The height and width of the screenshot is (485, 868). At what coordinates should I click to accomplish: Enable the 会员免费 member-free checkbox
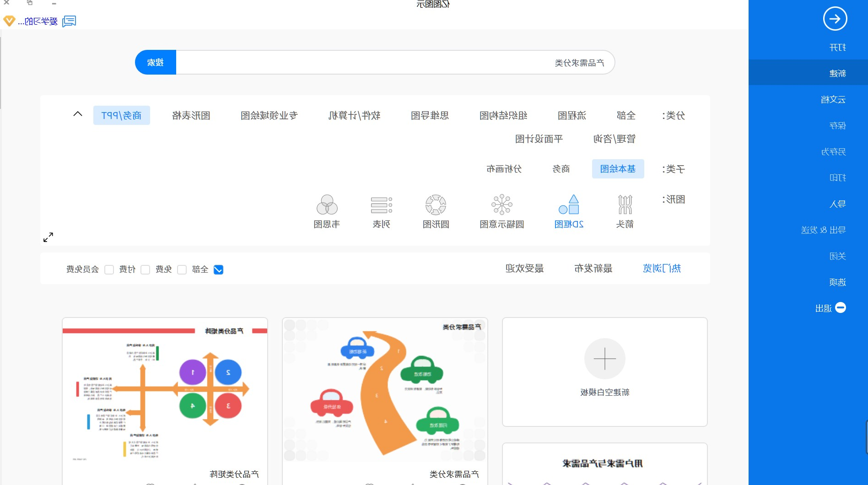[x=109, y=269]
